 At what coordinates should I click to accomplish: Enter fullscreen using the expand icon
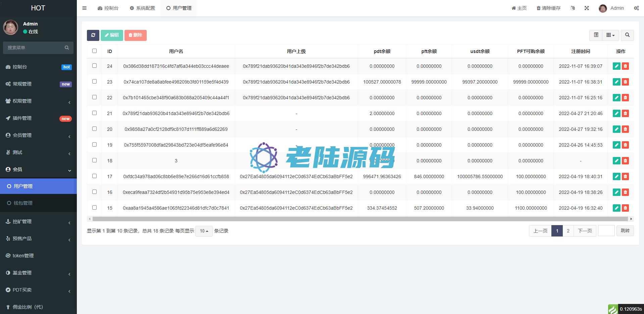click(x=587, y=8)
